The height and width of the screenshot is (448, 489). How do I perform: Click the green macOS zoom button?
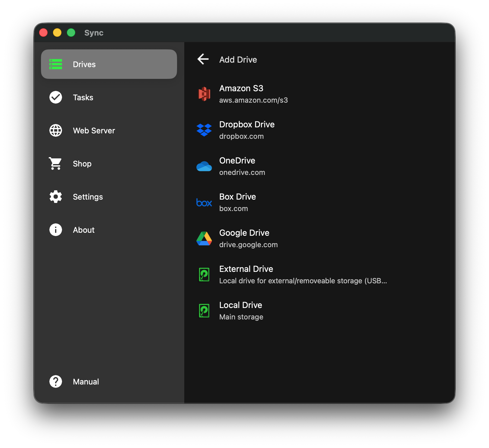[71, 32]
